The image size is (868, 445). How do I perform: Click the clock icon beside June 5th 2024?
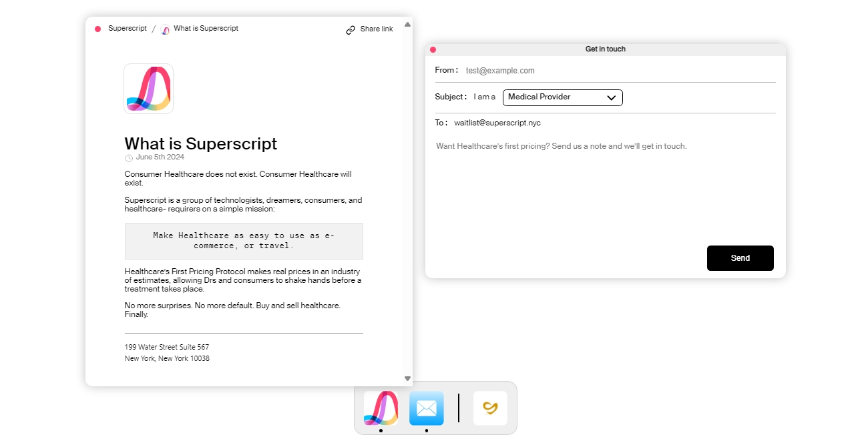coord(129,158)
